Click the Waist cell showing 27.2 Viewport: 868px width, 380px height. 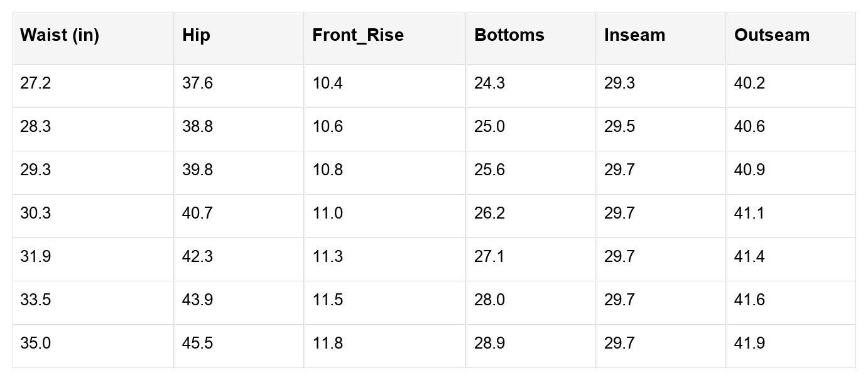[x=35, y=84]
